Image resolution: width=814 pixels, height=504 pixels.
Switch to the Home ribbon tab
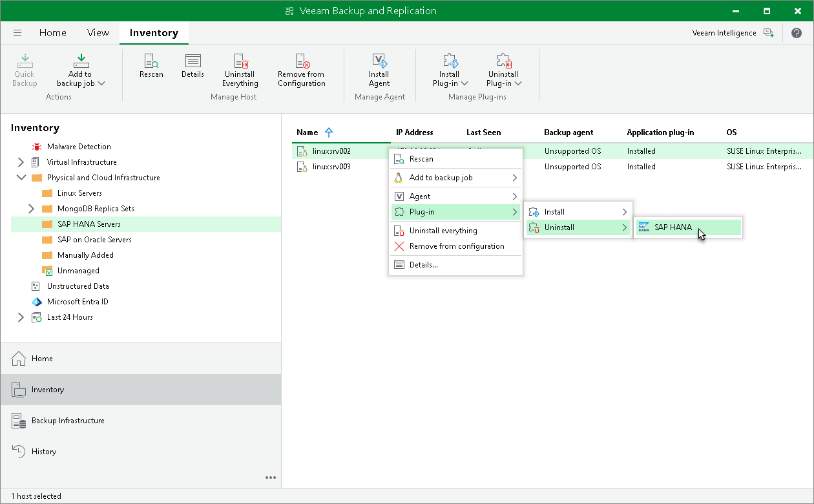pyautogui.click(x=52, y=33)
